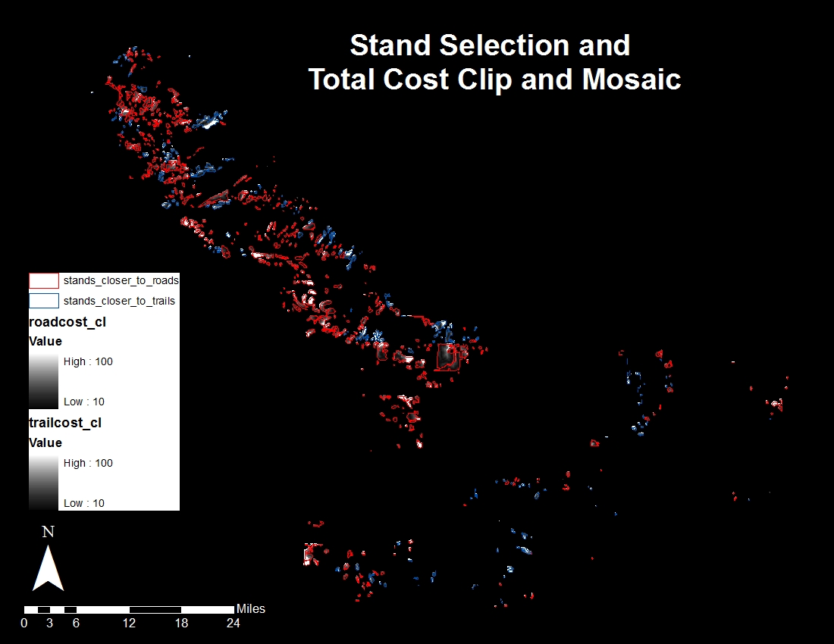Click the 'Low : 10' label under trailcost_cl
The width and height of the screenshot is (834, 644).
coord(84,503)
